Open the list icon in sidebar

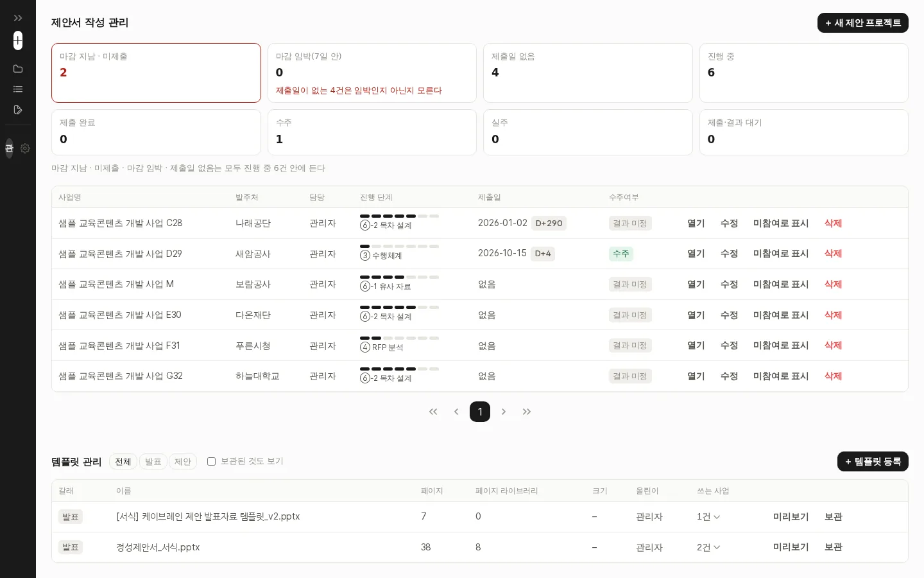click(x=18, y=89)
